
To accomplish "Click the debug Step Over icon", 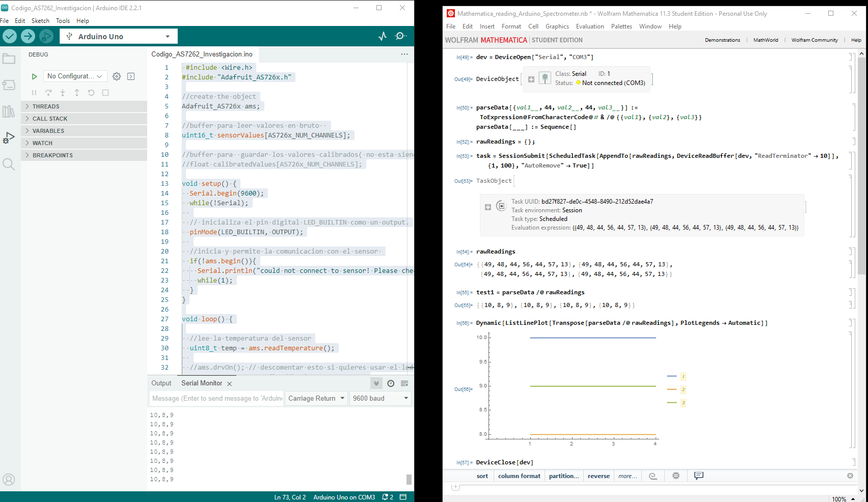I will 48,93.
